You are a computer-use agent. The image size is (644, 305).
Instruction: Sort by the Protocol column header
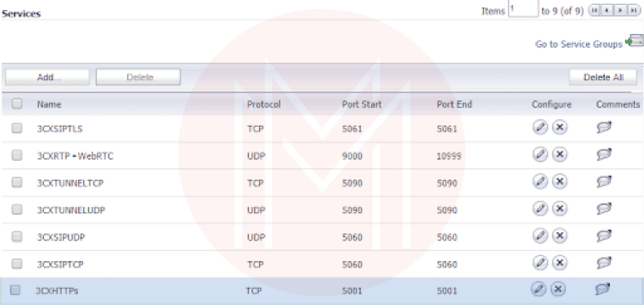click(264, 104)
